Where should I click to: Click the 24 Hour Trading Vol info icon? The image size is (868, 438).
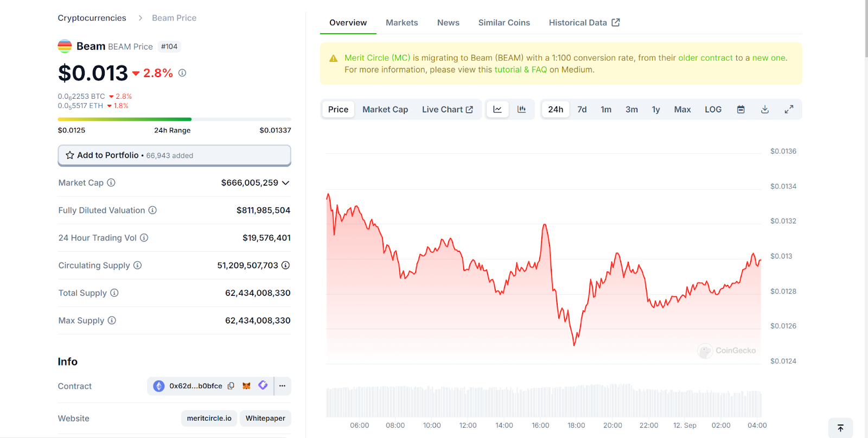(144, 238)
